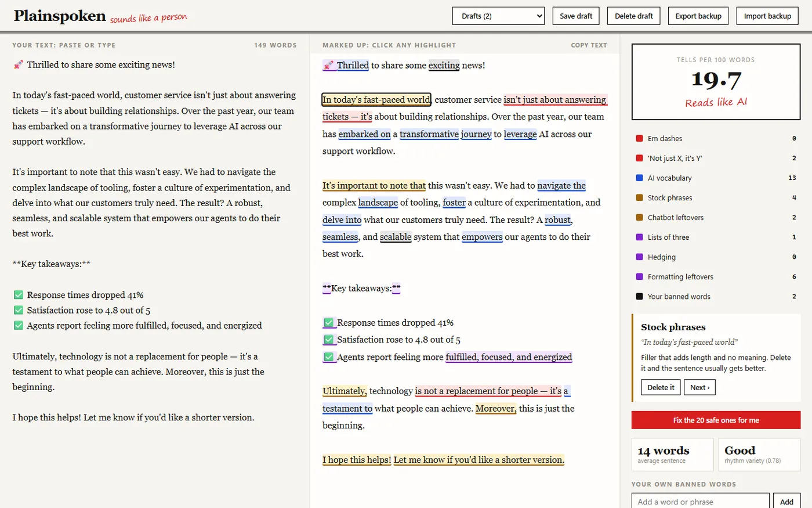The height and width of the screenshot is (508, 812).
Task: Click the Next › button
Action: click(699, 387)
